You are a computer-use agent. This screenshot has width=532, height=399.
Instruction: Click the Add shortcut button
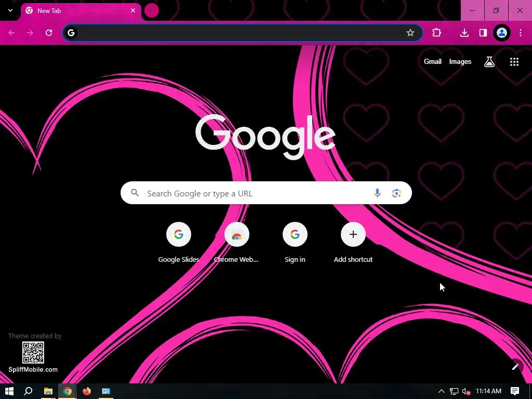point(353,242)
